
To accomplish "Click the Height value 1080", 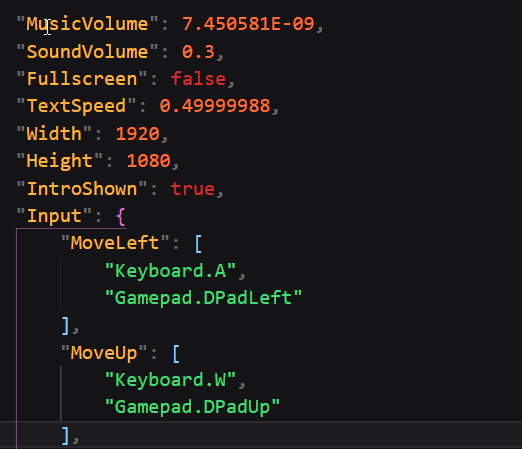I will coord(149,161).
